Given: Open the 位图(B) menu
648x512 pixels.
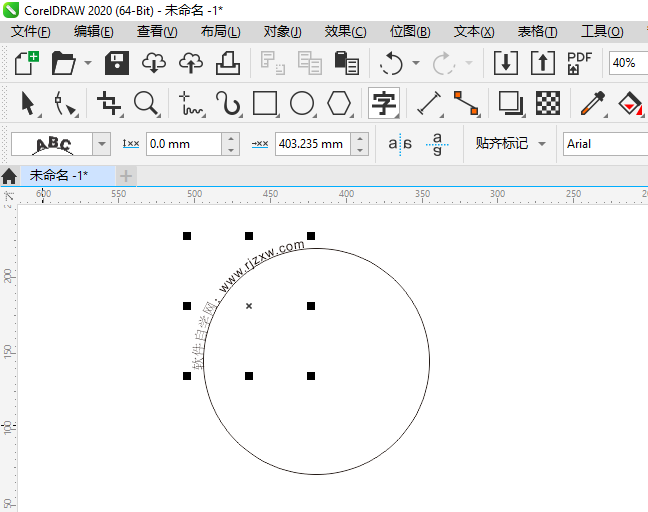Looking at the screenshot, I should pos(410,32).
